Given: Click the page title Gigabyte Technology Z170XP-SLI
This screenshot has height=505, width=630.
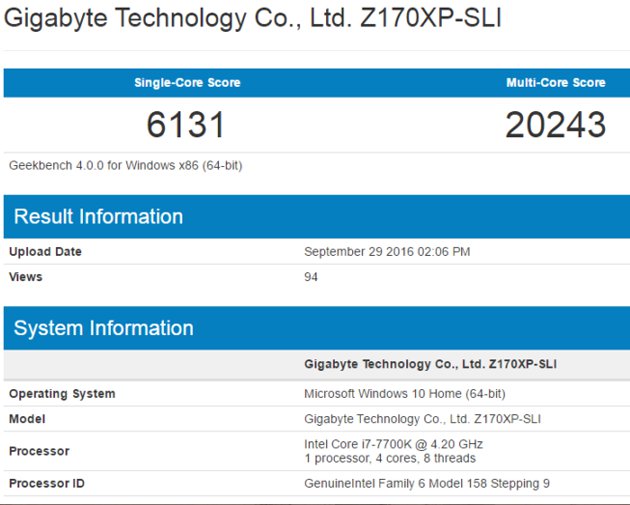Looking at the screenshot, I should [253, 19].
